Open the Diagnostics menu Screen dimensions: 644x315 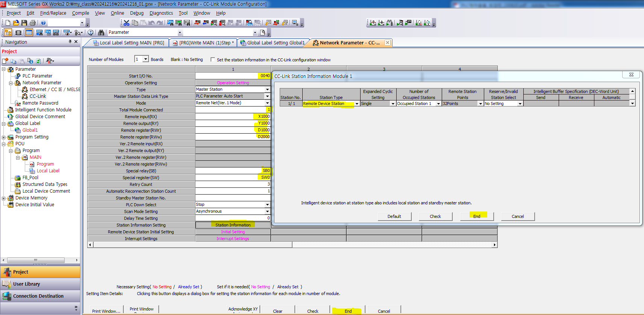(x=161, y=13)
